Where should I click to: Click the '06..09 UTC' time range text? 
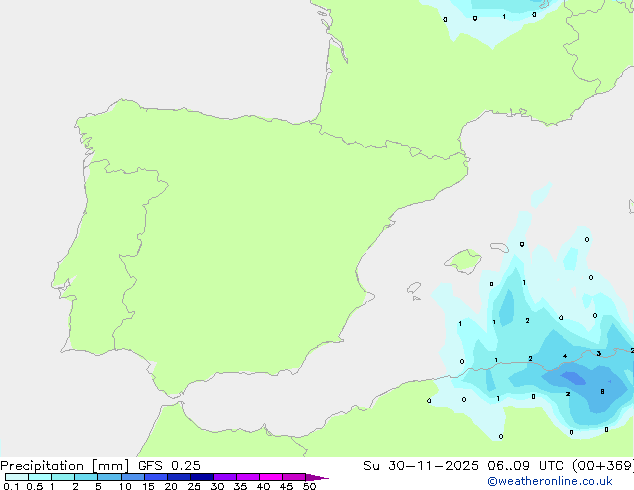coord(526,466)
